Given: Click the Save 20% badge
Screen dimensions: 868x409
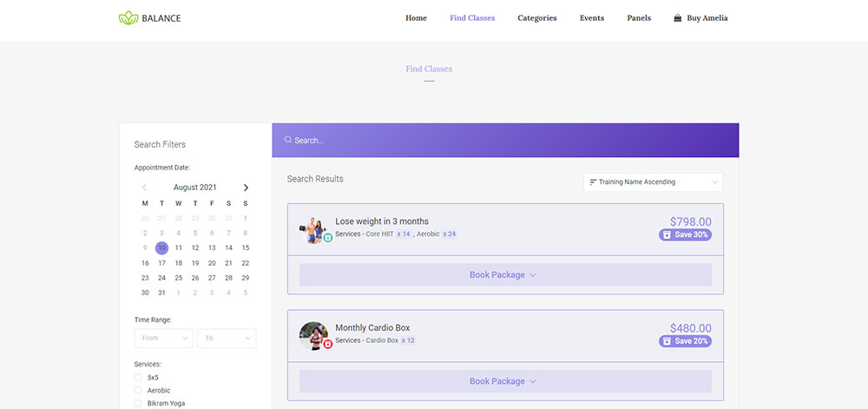Looking at the screenshot, I should click(x=686, y=341).
